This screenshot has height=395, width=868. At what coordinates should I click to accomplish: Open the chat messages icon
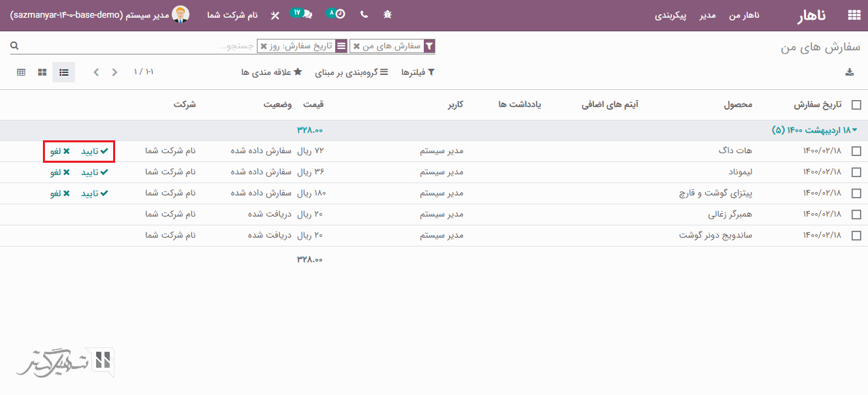coord(303,14)
